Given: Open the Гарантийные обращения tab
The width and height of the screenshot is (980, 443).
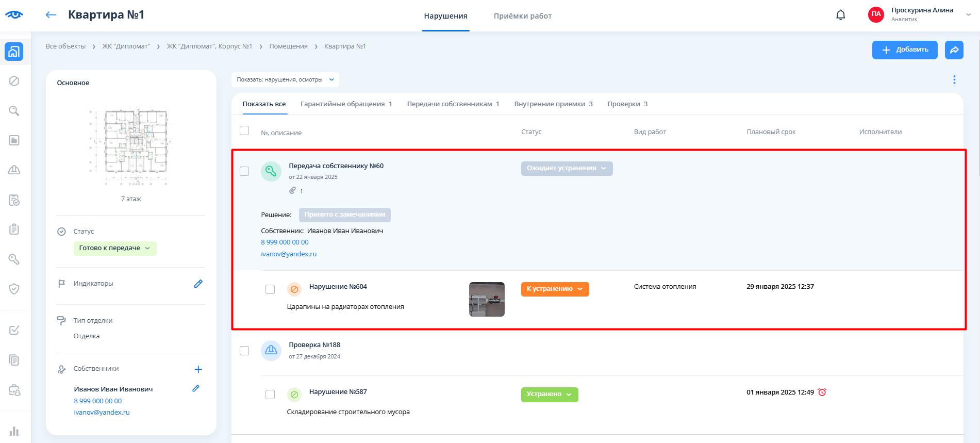Looking at the screenshot, I should 346,104.
